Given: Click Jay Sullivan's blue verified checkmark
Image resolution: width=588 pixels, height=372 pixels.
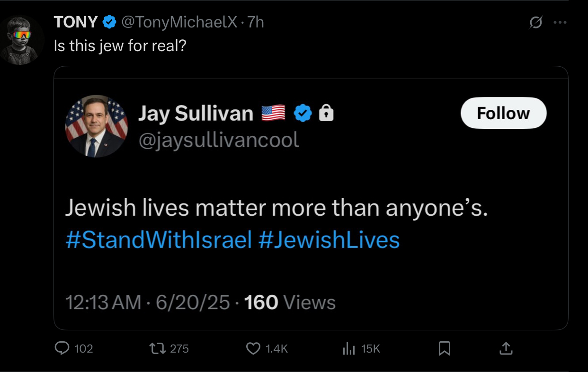Looking at the screenshot, I should tap(303, 113).
